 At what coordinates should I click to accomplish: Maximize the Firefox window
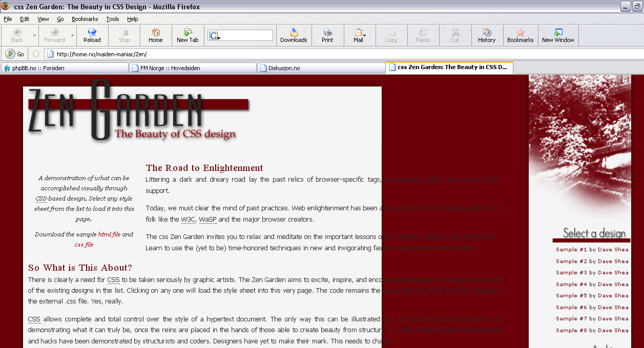[637, 7]
